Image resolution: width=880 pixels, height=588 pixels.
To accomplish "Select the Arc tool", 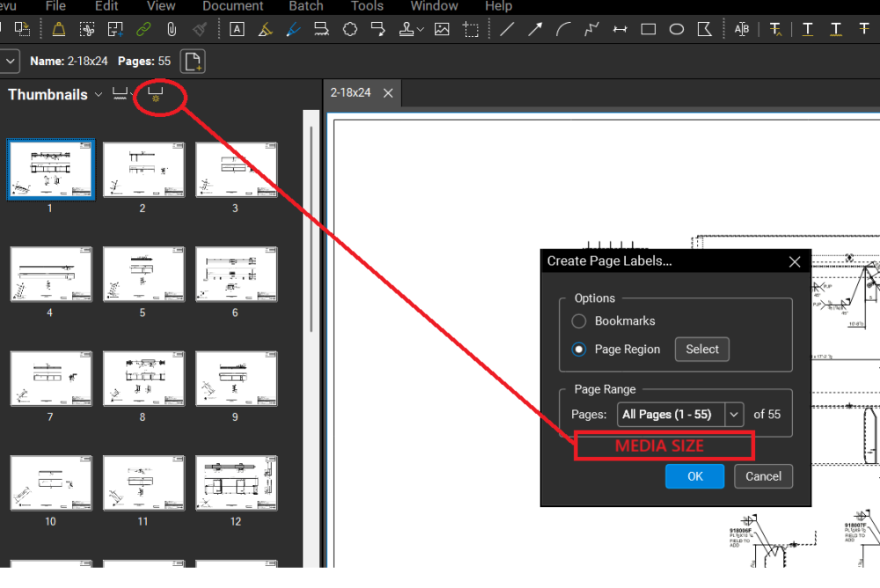I will coord(563,29).
